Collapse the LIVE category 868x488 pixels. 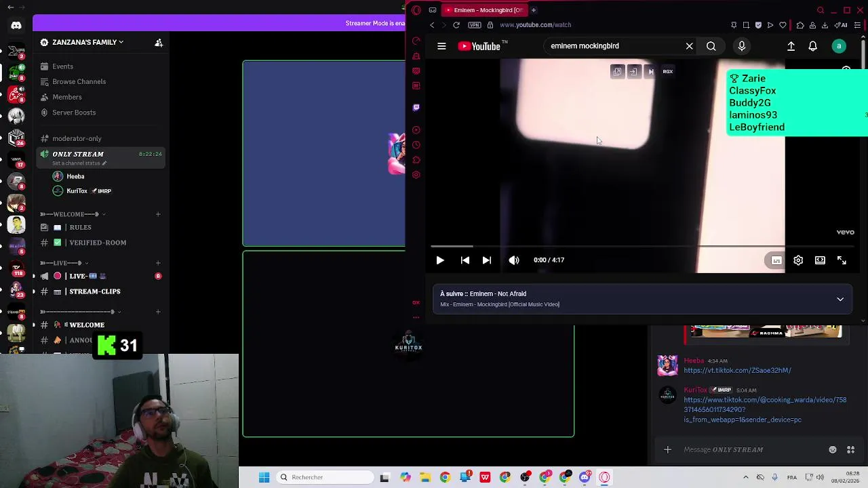coord(64,263)
